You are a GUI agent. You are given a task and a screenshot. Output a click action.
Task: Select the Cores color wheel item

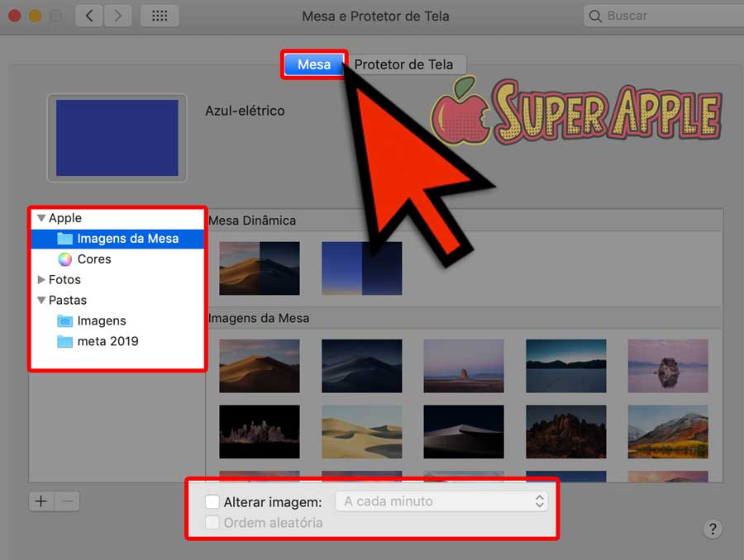pos(93,259)
